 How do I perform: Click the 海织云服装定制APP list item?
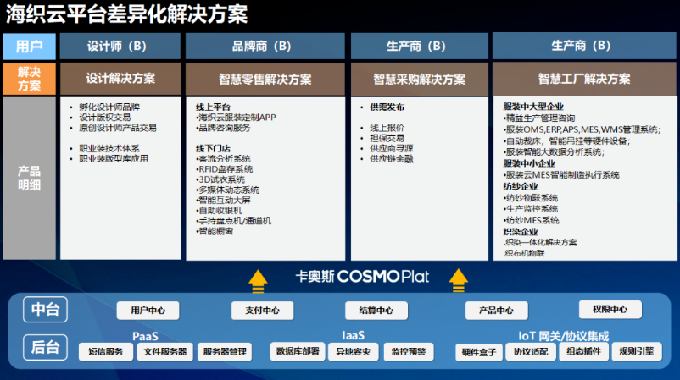[x=237, y=117]
